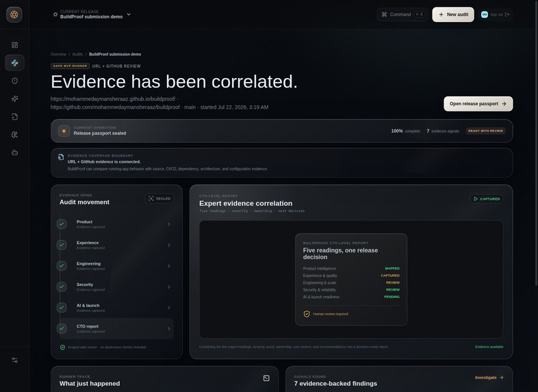Click 'Engineering & scale' row in report

pyautogui.click(x=351, y=283)
